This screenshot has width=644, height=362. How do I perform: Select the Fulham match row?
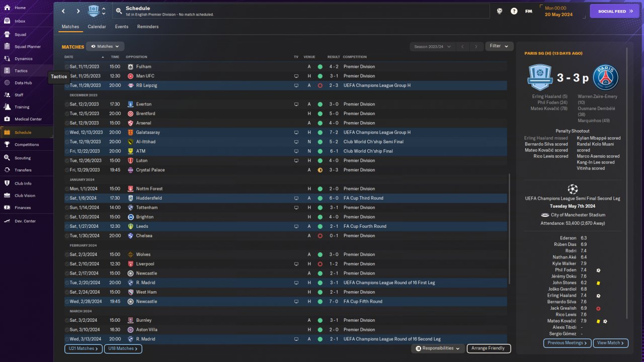coord(285,66)
